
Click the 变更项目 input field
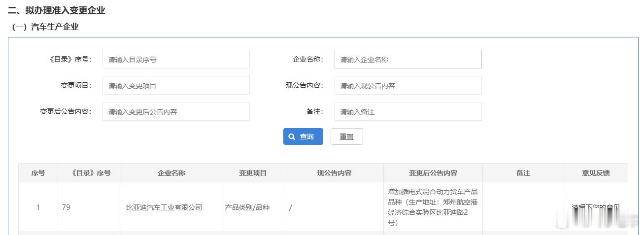tap(176, 85)
